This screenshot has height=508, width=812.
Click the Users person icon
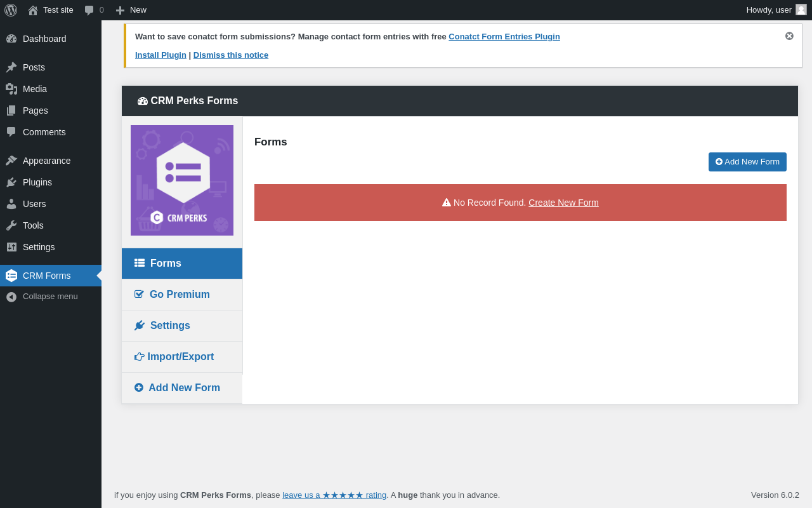pos(11,204)
